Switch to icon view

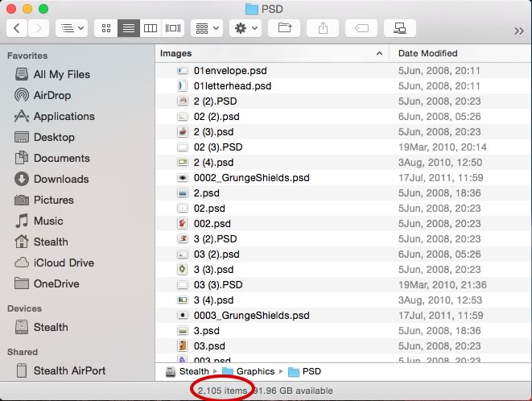pos(106,28)
